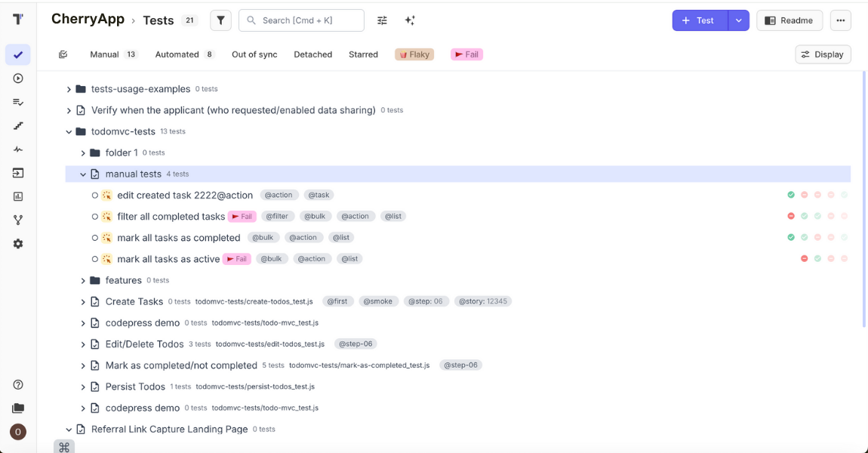Click the branching/versions icon in the sidebar
The width and height of the screenshot is (868, 453).
pyautogui.click(x=18, y=220)
